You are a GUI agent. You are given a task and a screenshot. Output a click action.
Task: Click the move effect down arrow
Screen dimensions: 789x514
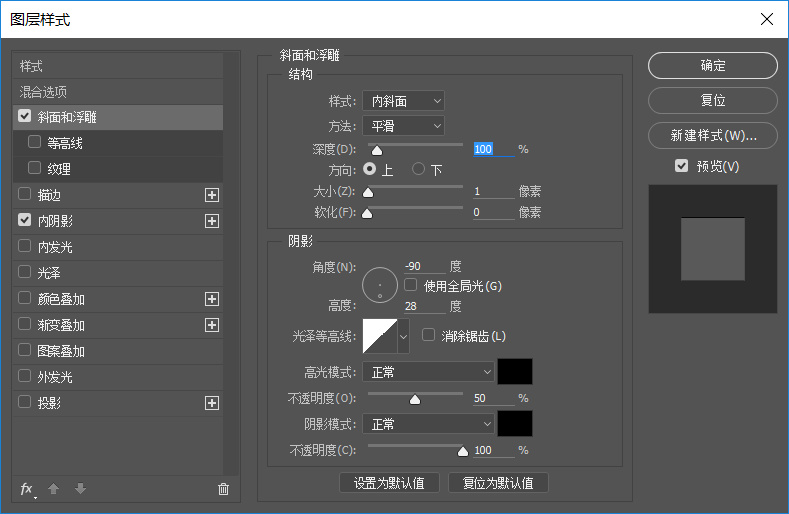click(80, 488)
